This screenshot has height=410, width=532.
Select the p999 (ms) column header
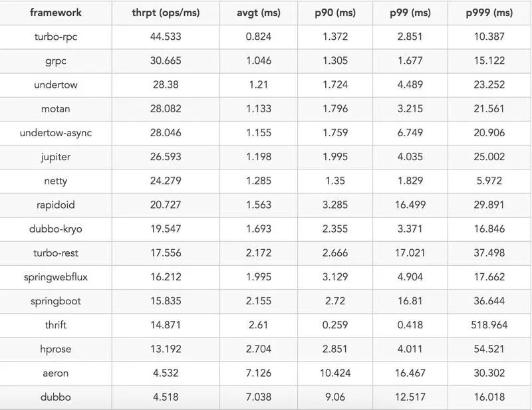[489, 13]
